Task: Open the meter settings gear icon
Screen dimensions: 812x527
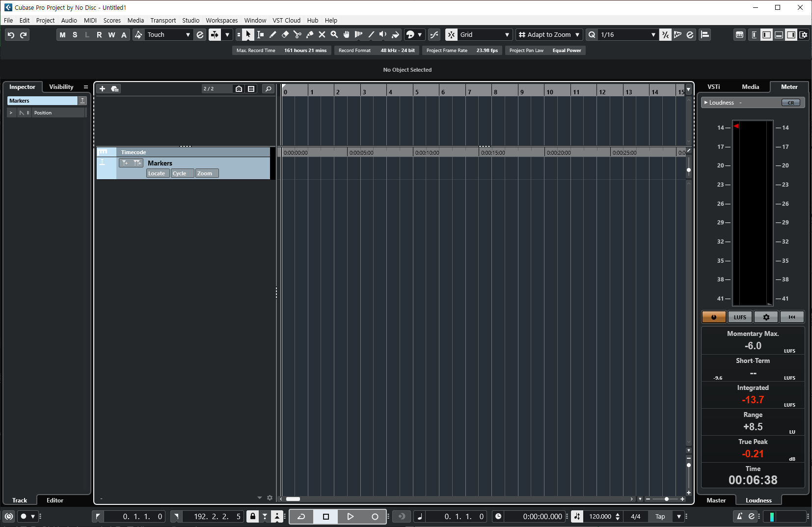Action: point(766,317)
